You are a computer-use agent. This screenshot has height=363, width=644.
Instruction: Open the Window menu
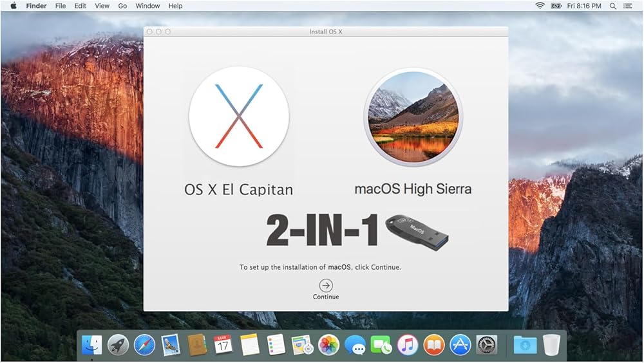[148, 6]
